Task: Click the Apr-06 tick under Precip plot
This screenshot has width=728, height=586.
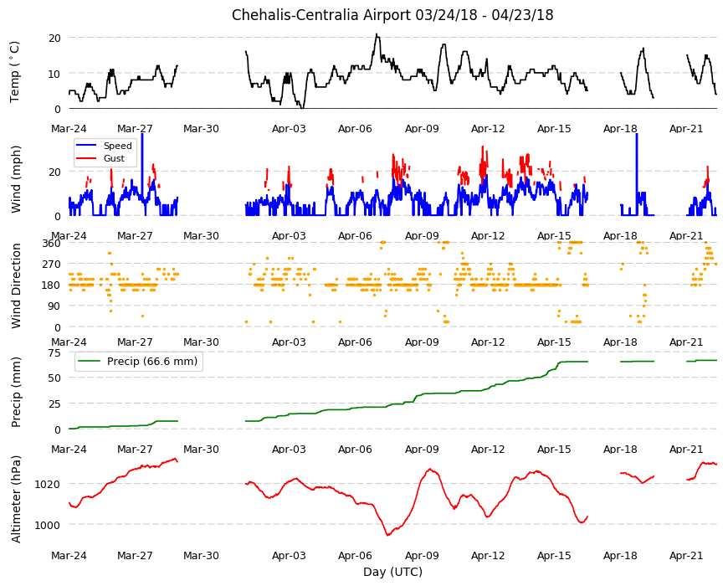Action: point(355,449)
